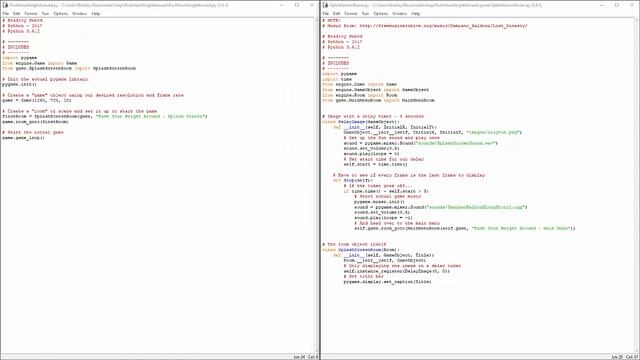Image resolution: width=640 pixels, height=360 pixels.
Task: Open Format menu in right SplashScreenRoom window
Action: point(351,13)
